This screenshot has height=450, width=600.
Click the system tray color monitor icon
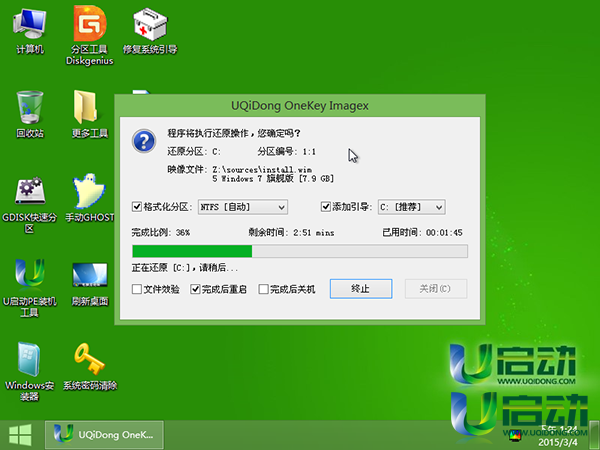[515, 436]
